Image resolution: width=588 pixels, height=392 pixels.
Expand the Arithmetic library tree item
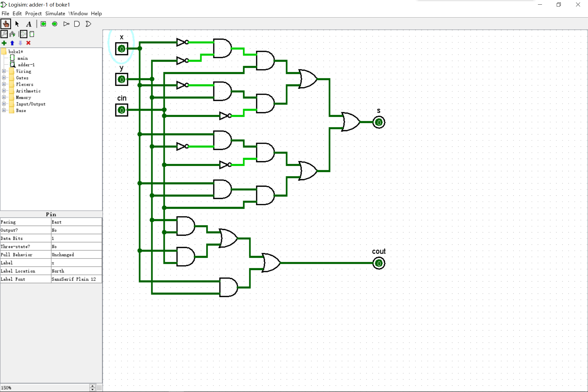(x=4, y=91)
